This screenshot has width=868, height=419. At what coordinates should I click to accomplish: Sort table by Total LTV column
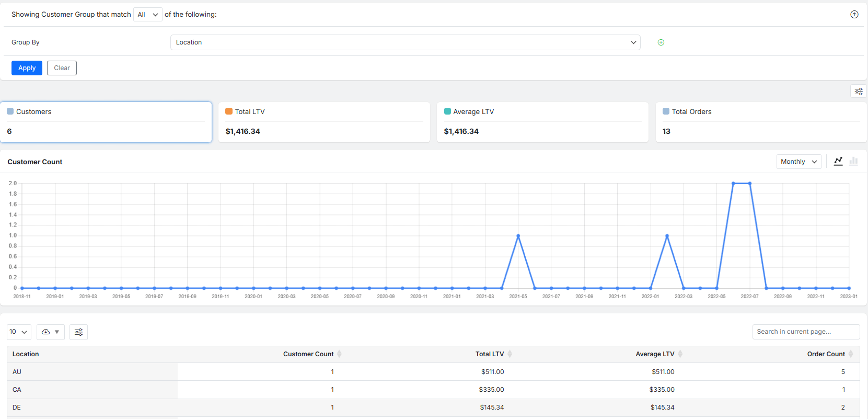point(510,354)
